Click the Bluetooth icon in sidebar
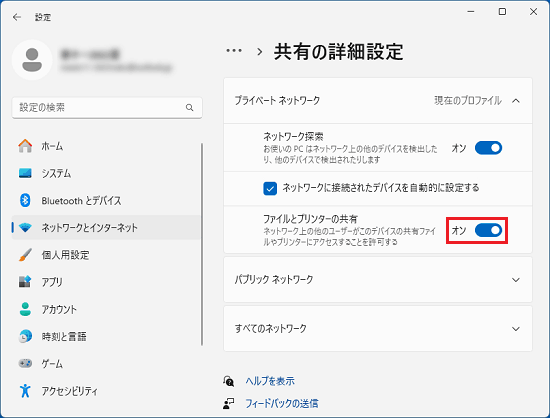The width and height of the screenshot is (550, 418). click(25, 200)
